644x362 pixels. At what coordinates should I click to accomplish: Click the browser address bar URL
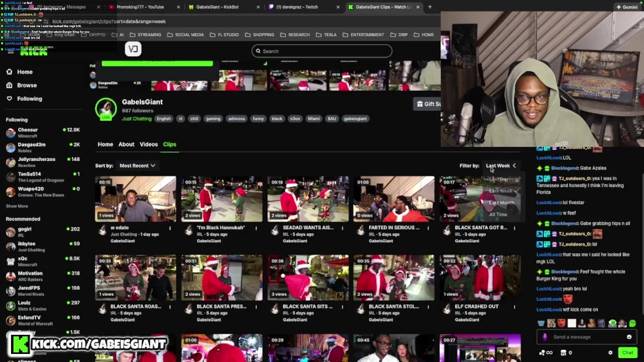[x=109, y=22]
